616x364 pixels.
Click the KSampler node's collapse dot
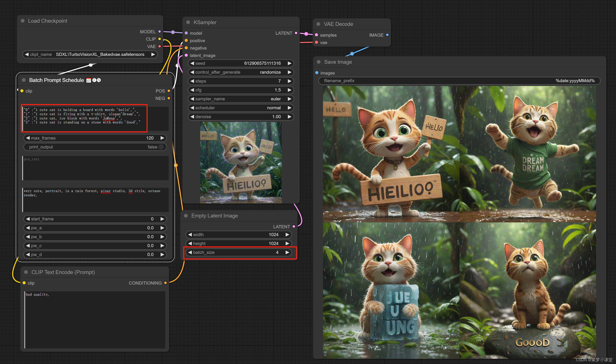(x=188, y=22)
